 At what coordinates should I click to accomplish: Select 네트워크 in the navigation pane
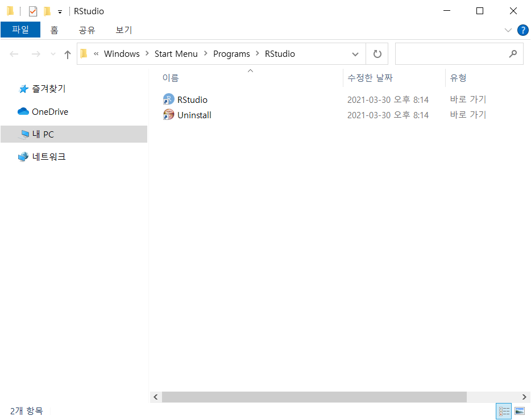(x=49, y=157)
